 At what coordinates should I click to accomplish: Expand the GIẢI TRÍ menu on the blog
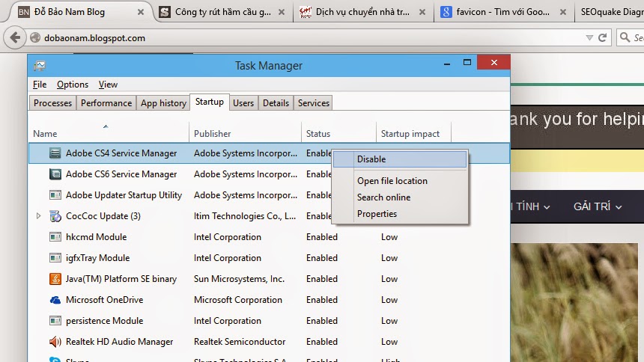click(598, 206)
